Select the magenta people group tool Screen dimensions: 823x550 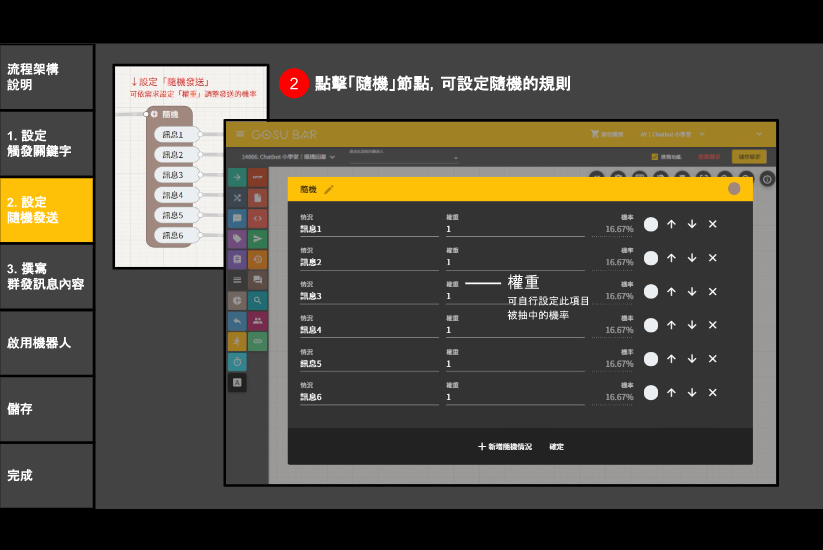click(258, 321)
